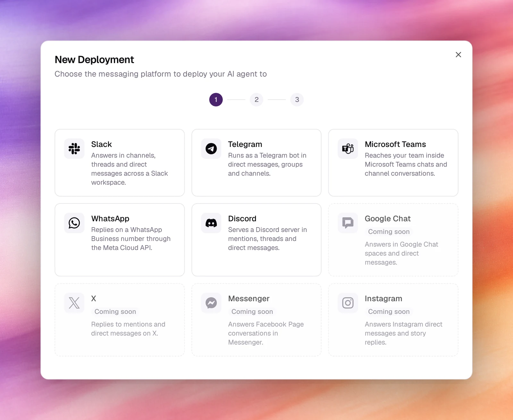Go to step 1 in the stepper

click(x=216, y=99)
